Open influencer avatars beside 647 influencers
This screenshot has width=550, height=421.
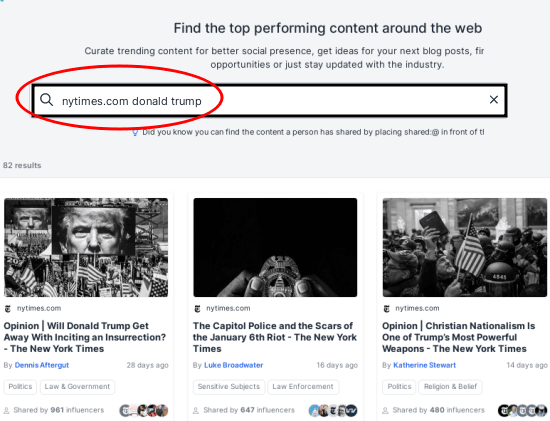click(333, 410)
